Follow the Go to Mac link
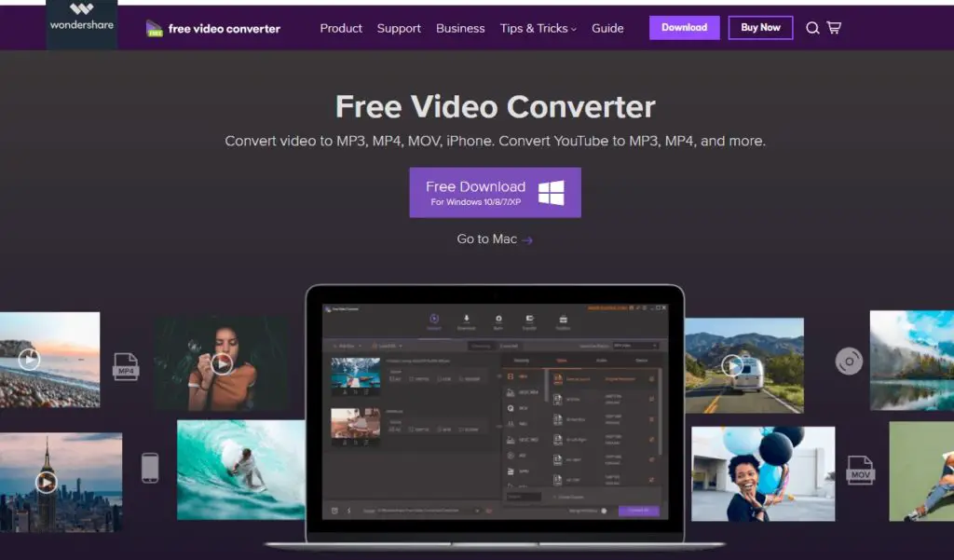 click(x=493, y=239)
